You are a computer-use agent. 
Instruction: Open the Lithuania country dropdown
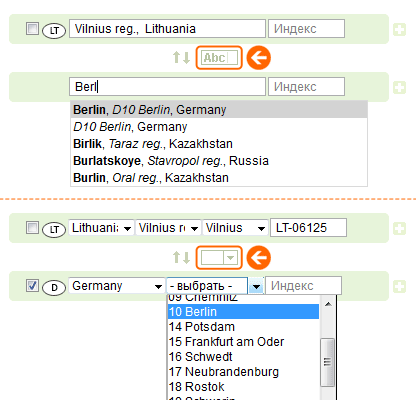tap(101, 228)
